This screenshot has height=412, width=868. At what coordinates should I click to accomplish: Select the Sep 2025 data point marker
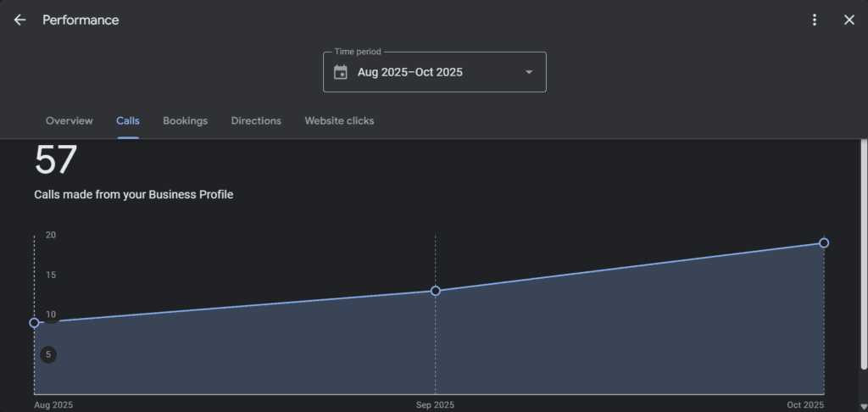[x=436, y=291]
